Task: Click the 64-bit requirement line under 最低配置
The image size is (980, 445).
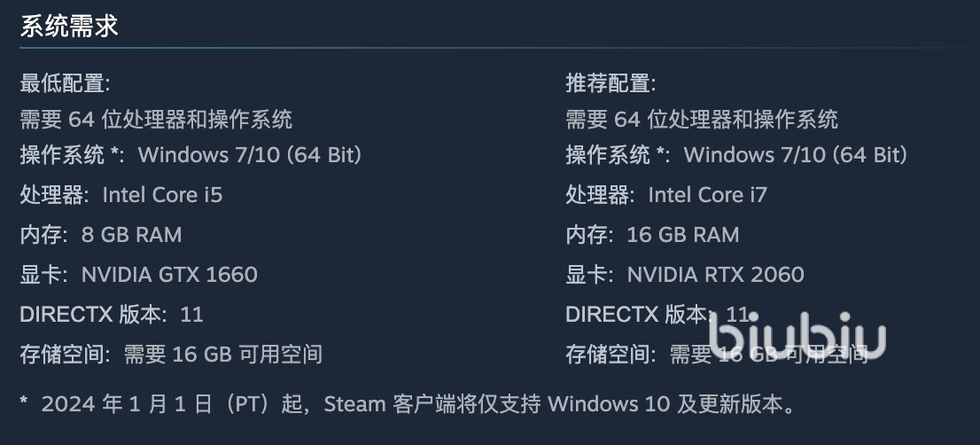Action: [156, 119]
